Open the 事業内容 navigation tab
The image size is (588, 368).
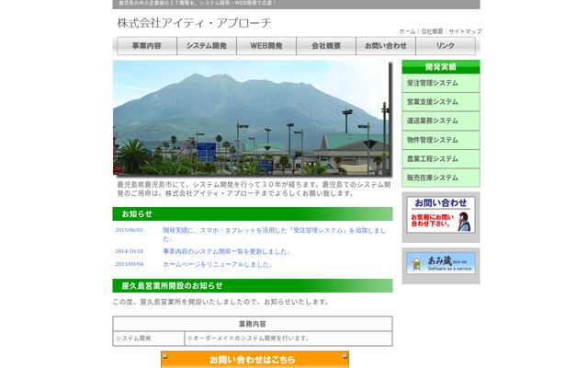(147, 46)
